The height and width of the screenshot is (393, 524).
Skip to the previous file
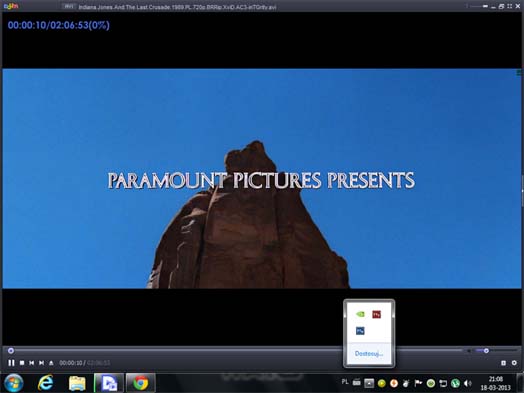(x=31, y=363)
